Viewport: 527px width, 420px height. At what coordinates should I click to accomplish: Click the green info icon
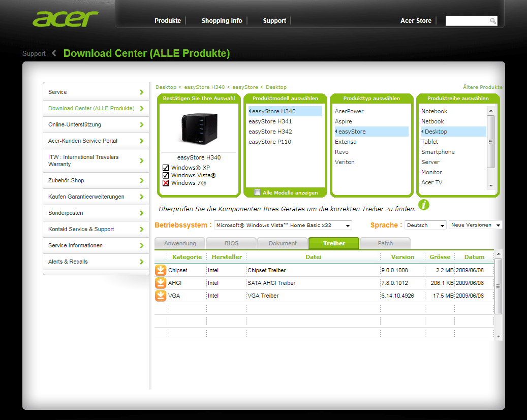pos(424,204)
